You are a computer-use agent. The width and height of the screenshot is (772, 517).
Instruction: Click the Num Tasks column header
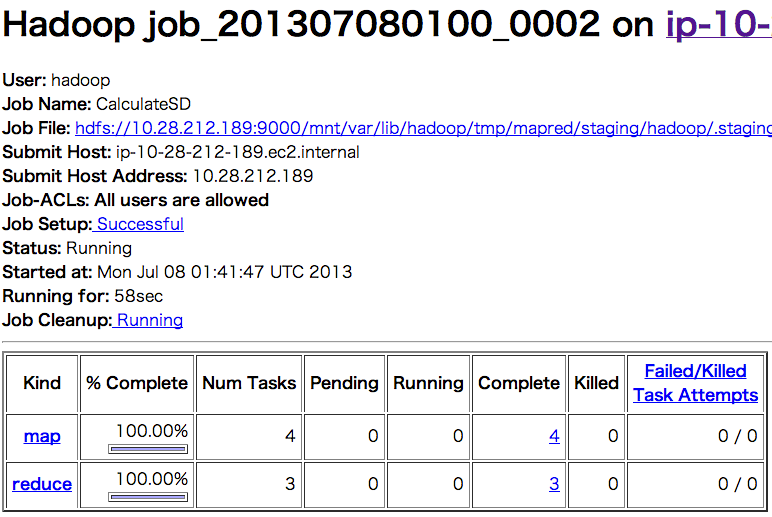coord(249,383)
